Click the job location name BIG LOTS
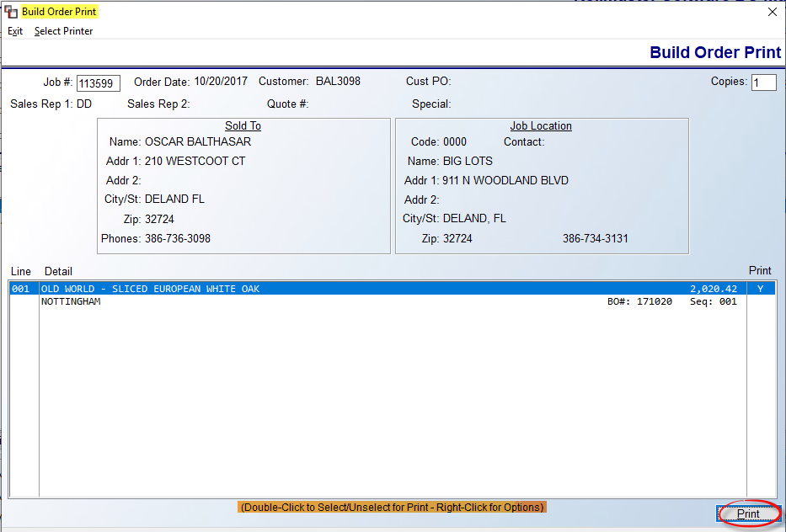The width and height of the screenshot is (786, 532). point(468,162)
